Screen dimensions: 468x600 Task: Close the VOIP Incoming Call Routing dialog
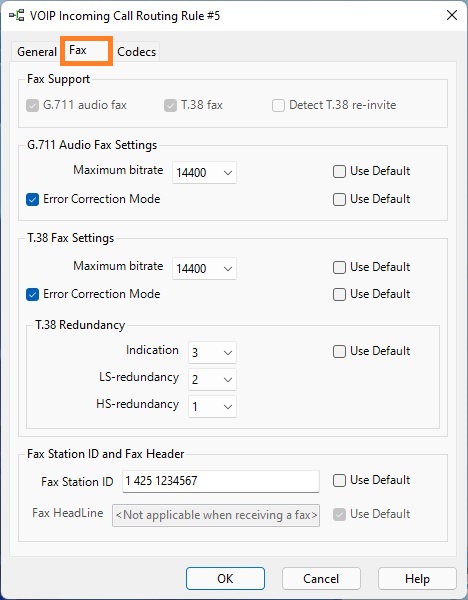pyautogui.click(x=452, y=15)
